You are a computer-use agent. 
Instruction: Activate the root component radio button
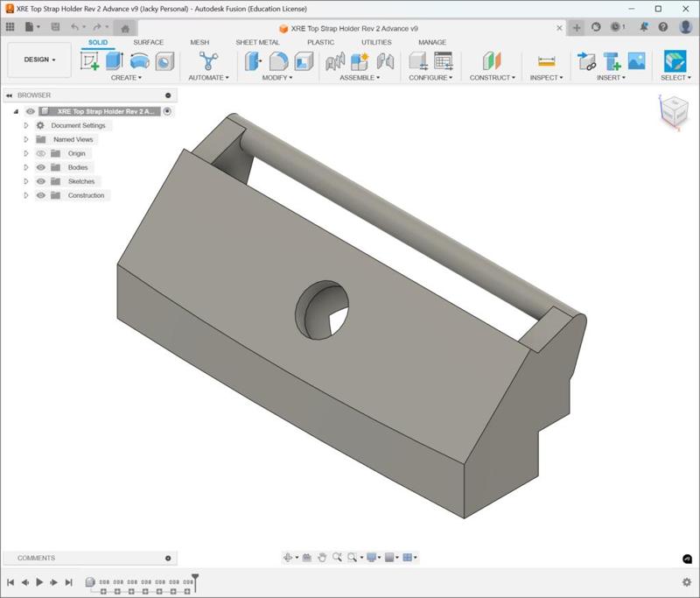(167, 111)
